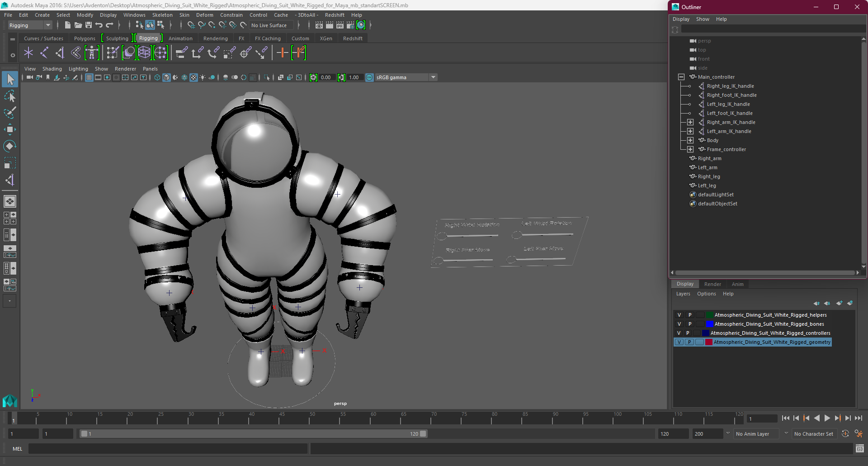Click the Parent Constraint shelf icon
Viewport: 868px width, 466px height.
tap(181, 53)
